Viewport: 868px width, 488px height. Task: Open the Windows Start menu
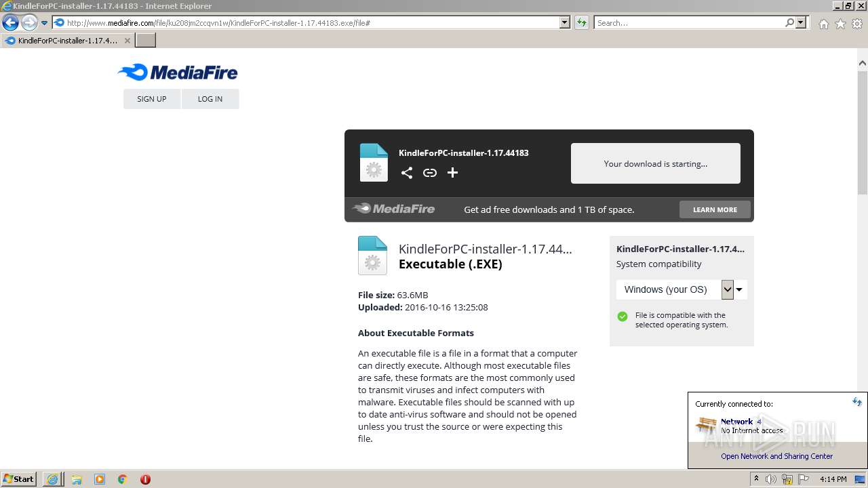[x=19, y=479]
